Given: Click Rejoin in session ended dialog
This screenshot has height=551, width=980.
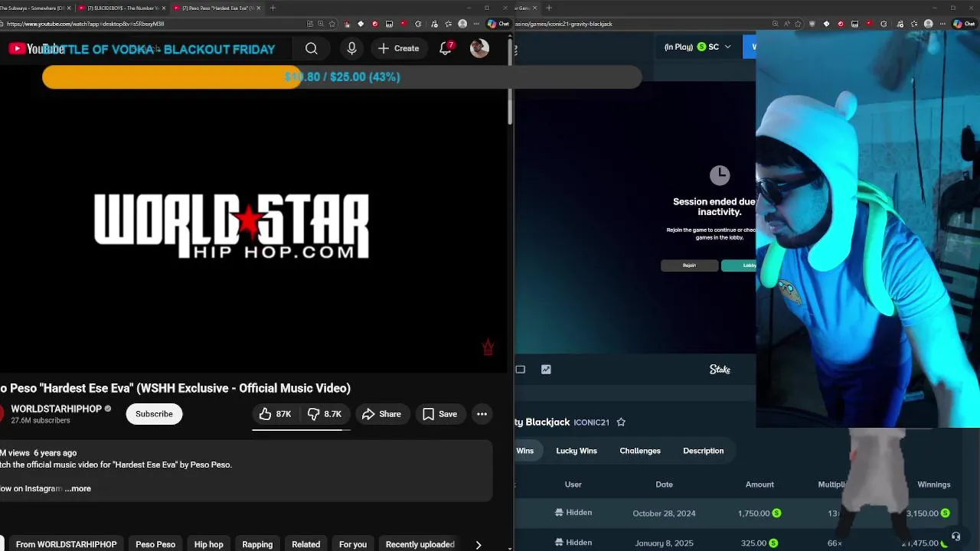Looking at the screenshot, I should coord(689,266).
